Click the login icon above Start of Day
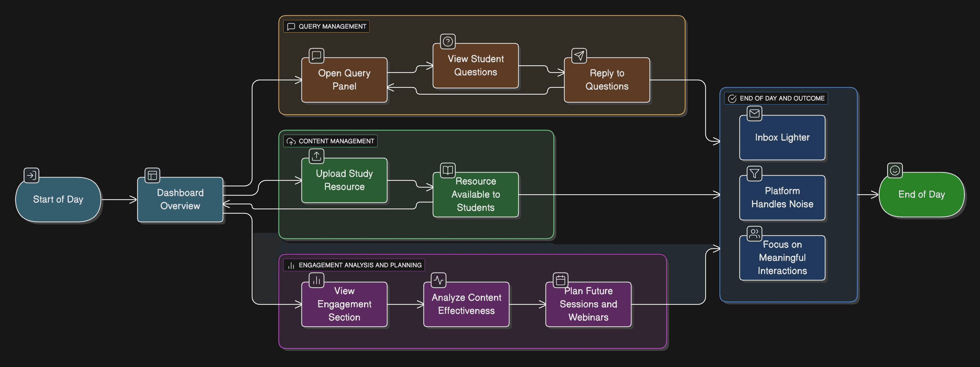Screen dimensions: 980x367 point(31,175)
